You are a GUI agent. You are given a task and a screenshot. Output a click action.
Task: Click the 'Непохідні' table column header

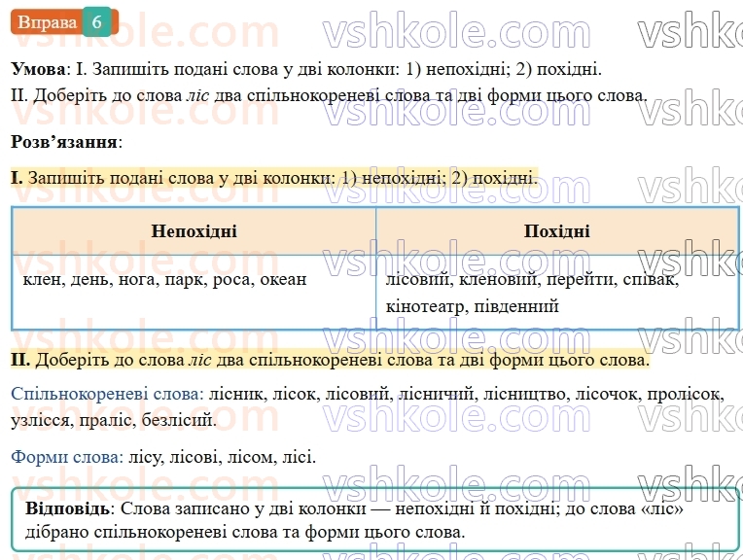[194, 231]
